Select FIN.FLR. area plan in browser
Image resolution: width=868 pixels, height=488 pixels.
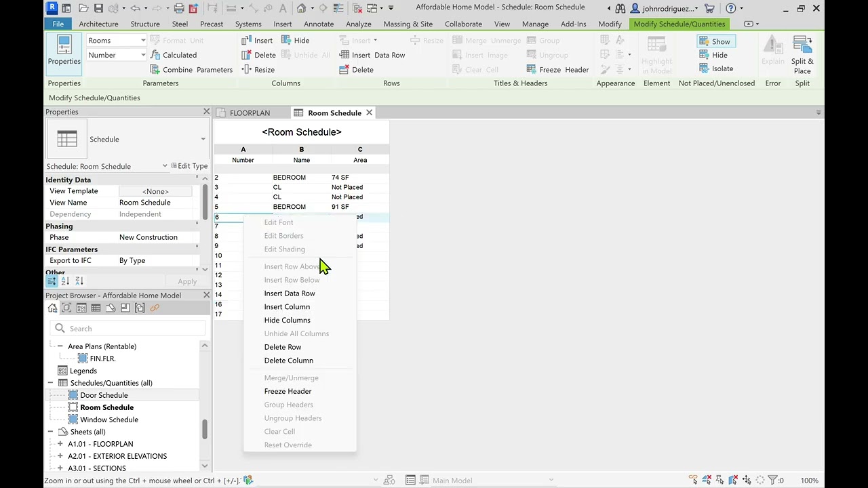point(102,359)
